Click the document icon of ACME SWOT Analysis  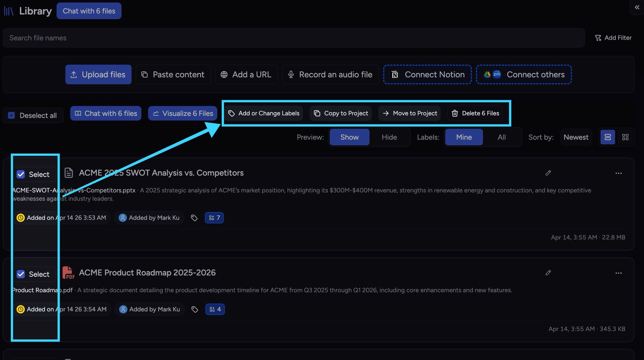[x=68, y=173]
